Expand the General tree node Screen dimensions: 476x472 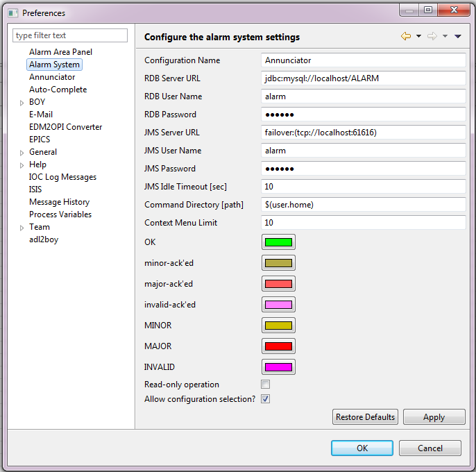pyautogui.click(x=22, y=153)
